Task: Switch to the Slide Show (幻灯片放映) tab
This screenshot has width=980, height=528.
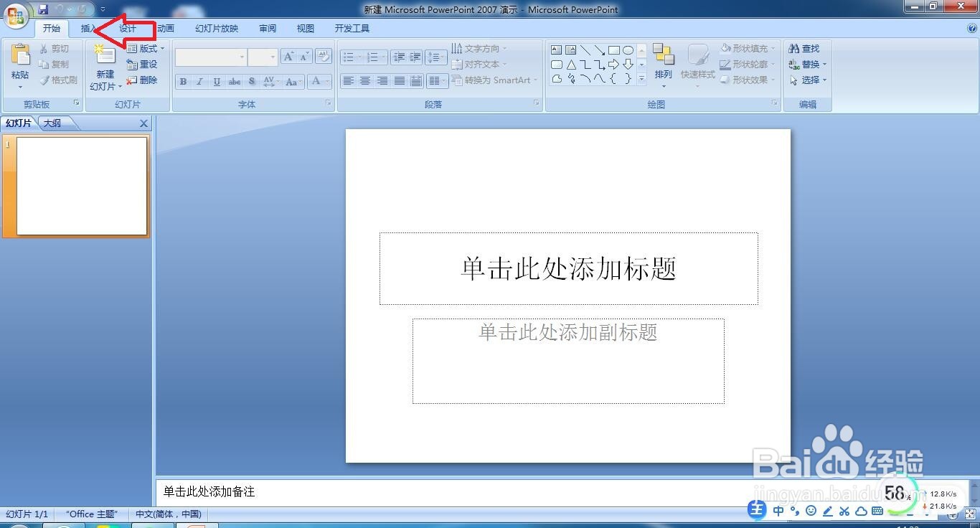Action: click(217, 29)
